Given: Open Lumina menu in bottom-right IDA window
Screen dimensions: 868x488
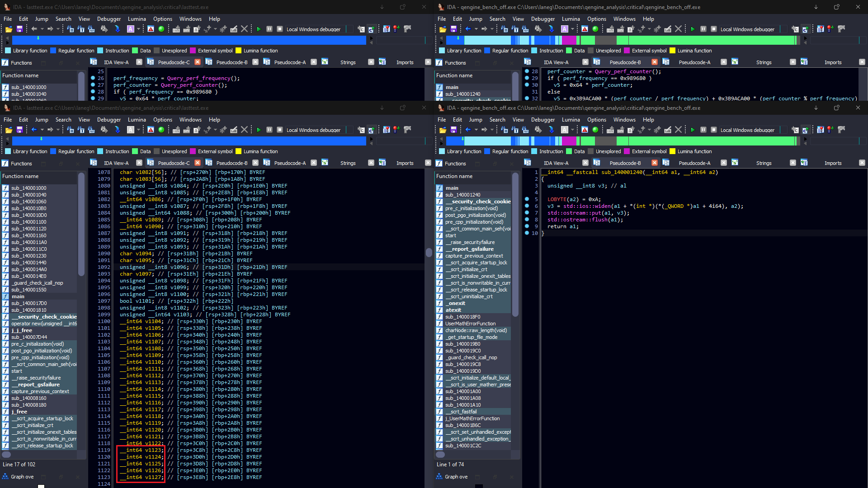Looking at the screenshot, I should [x=571, y=120].
